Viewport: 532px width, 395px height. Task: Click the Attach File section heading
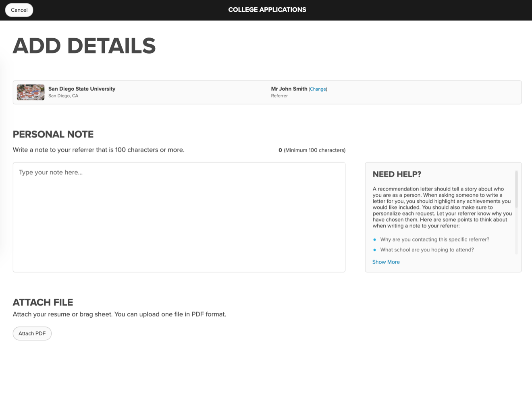point(43,302)
